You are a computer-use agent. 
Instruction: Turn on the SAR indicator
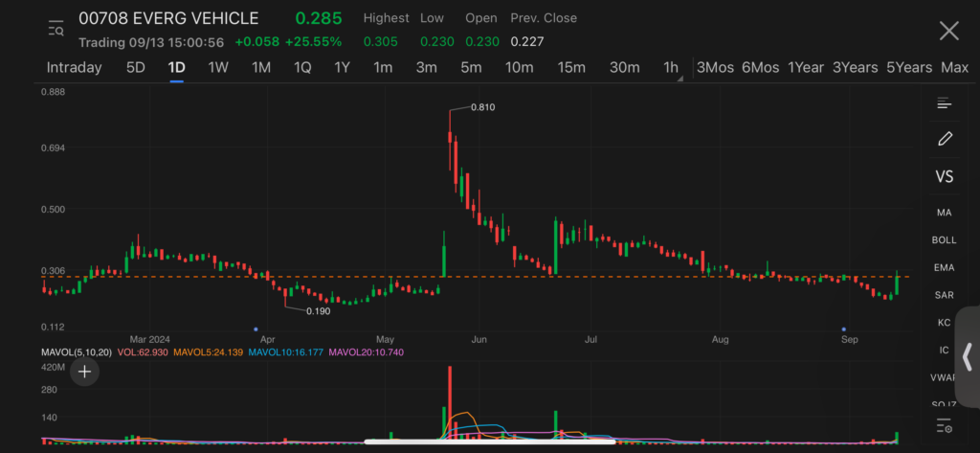[945, 295]
